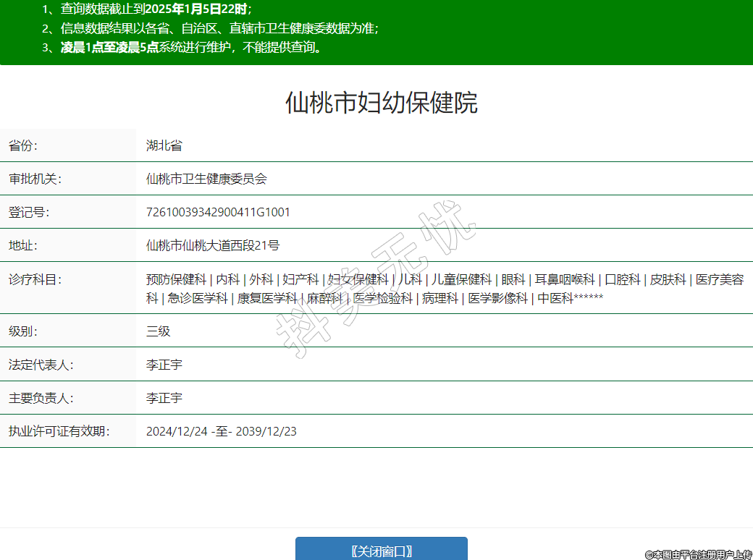Click the registration number 7261003934 2900411G1001
The height and width of the screenshot is (560, 753).
click(218, 212)
